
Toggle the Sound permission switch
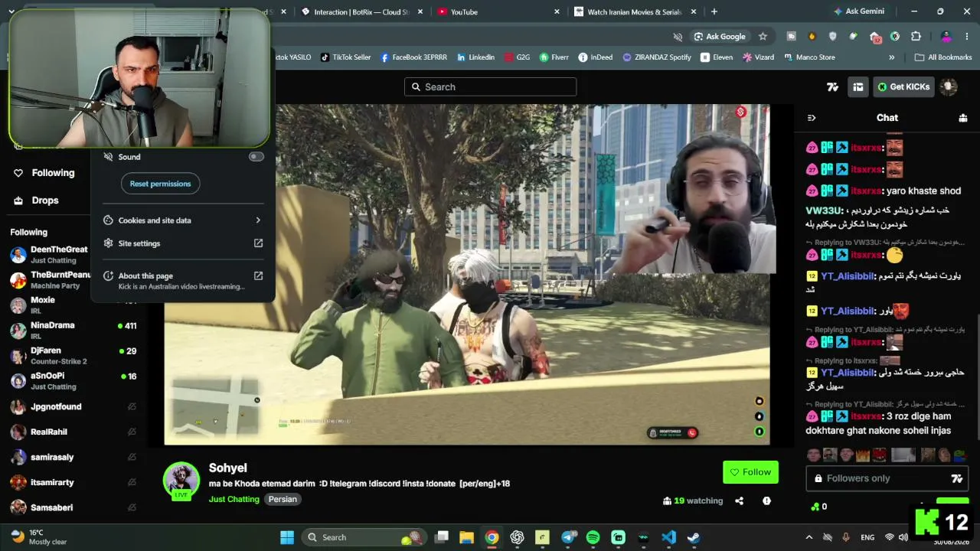(x=256, y=157)
